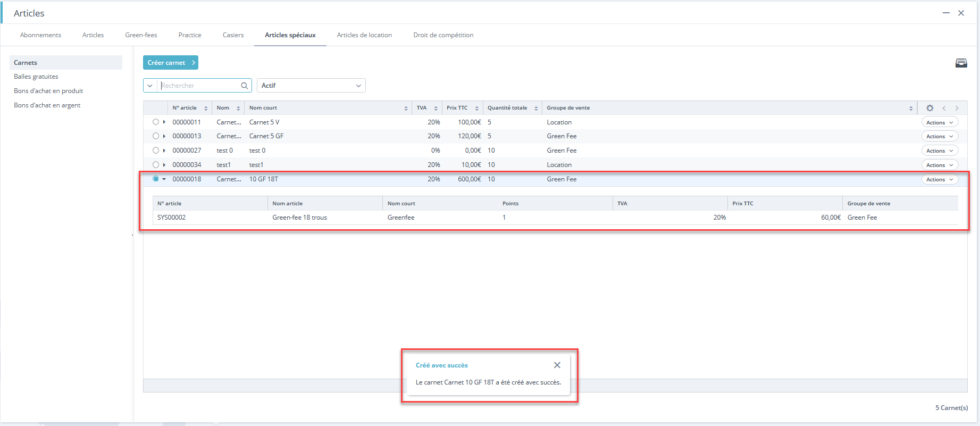The image size is (980, 426).
Task: Click the 100,00€ price cell
Action: click(x=469, y=122)
